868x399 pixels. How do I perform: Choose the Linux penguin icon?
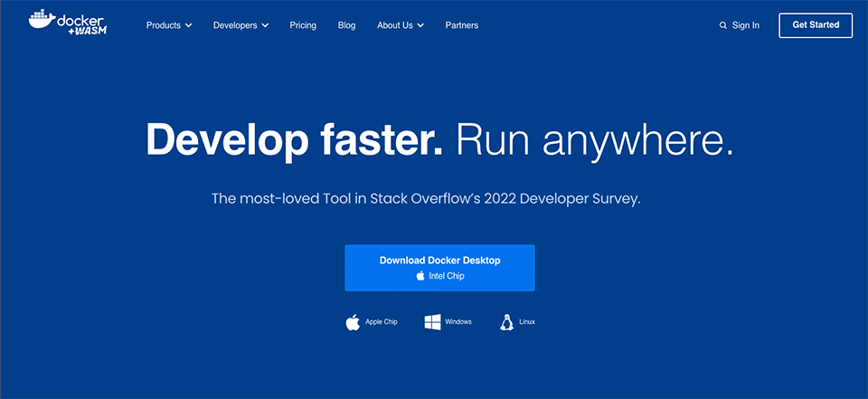point(507,322)
